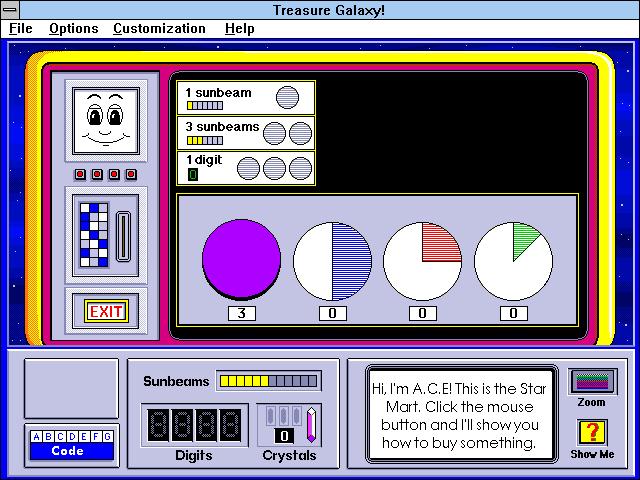The height and width of the screenshot is (480, 640).
Task: Choose the 3 sunbeams item
Action: point(246,133)
